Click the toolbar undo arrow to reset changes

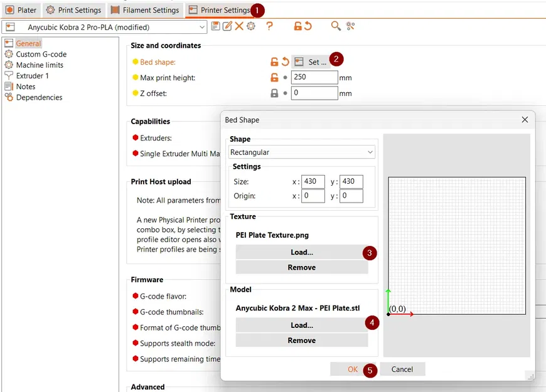(308, 26)
